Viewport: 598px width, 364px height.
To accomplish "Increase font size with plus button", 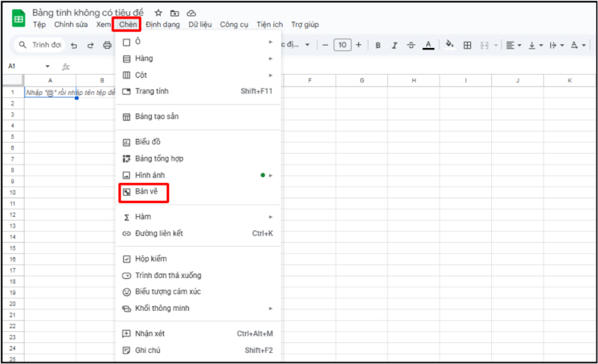I will [x=359, y=46].
